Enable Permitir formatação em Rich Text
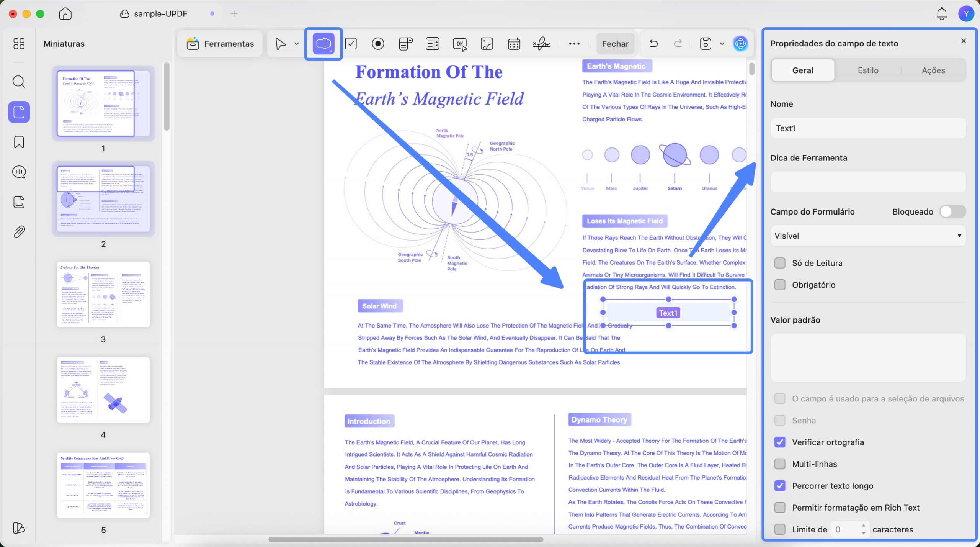Viewport: 980px width, 547px height. click(780, 508)
